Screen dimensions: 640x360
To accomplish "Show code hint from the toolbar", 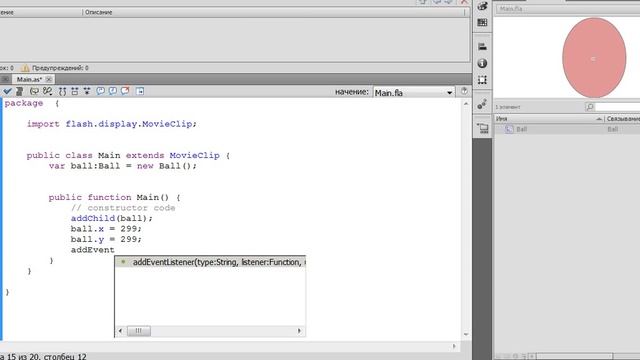I will click(x=34, y=91).
